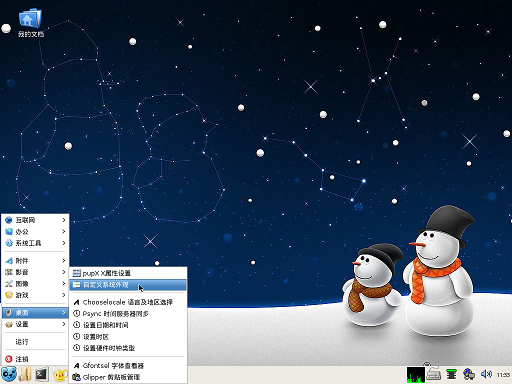This screenshot has height=384, width=512.
Task: Click the speaker volume tray icon
Action: tap(486, 374)
